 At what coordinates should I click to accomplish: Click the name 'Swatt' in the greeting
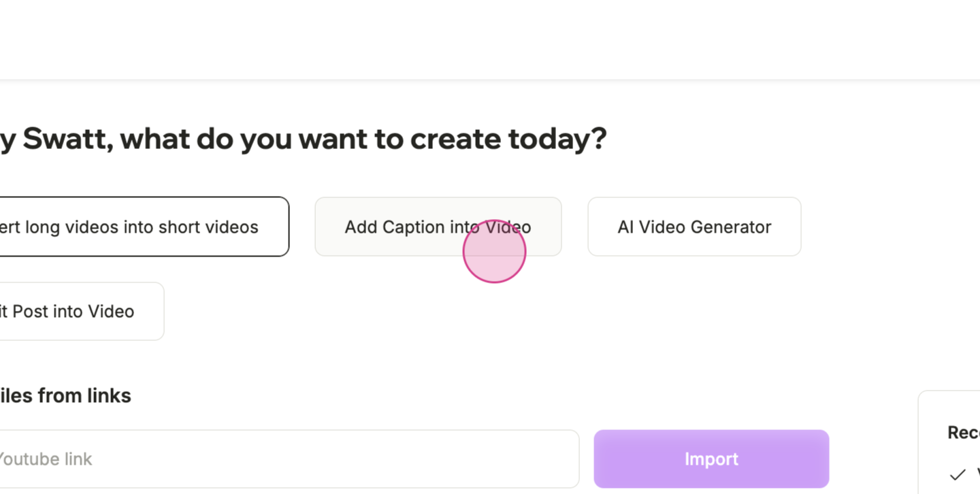pyautogui.click(x=67, y=139)
